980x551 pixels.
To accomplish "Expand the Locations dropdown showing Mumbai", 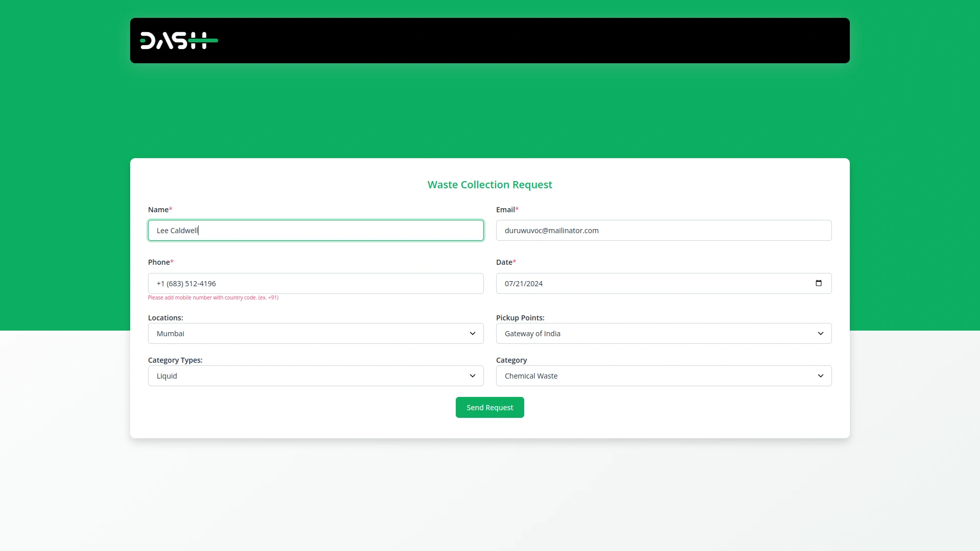I will pyautogui.click(x=306, y=334).
